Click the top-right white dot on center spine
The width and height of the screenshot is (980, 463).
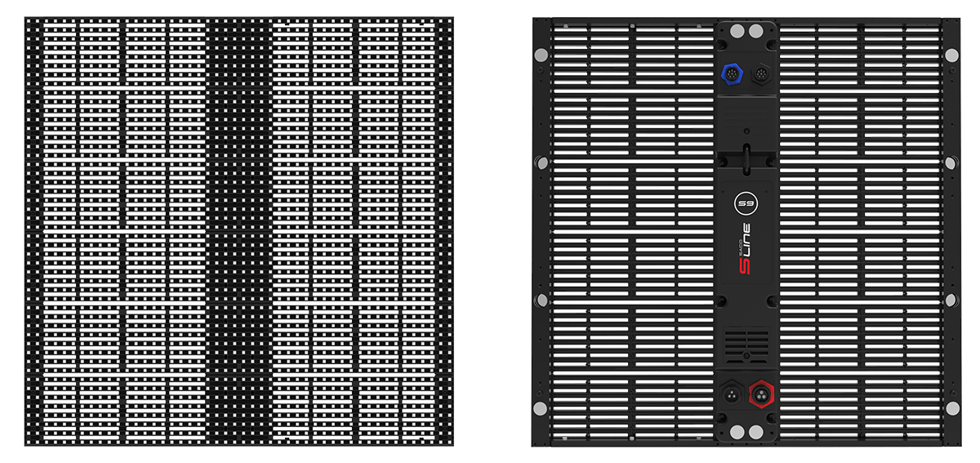pos(756,31)
